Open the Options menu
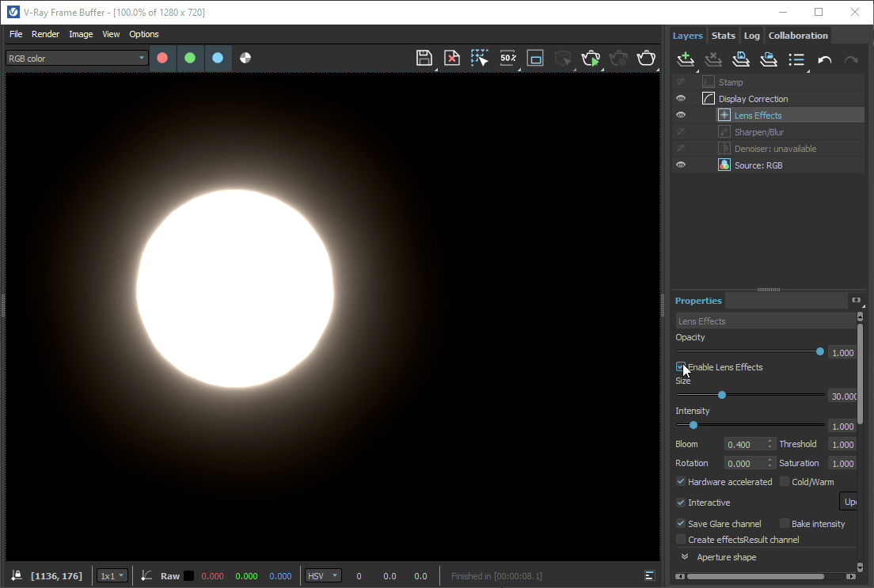874x588 pixels. tap(144, 34)
